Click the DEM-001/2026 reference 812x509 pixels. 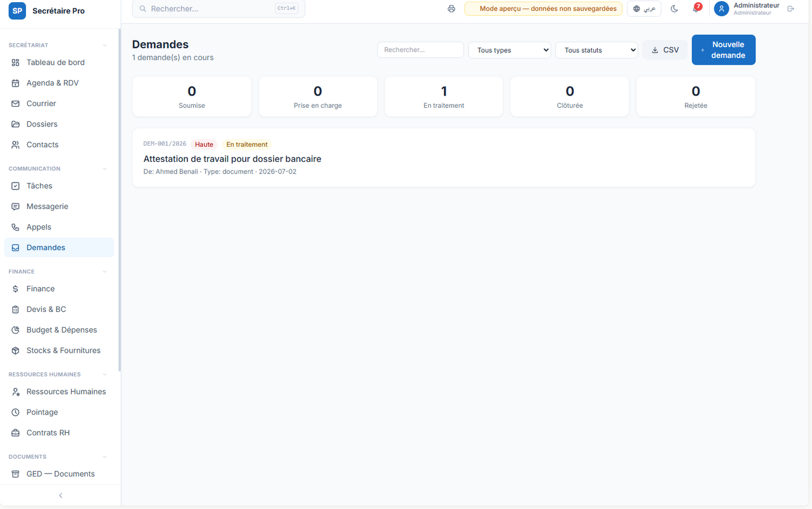pyautogui.click(x=165, y=144)
